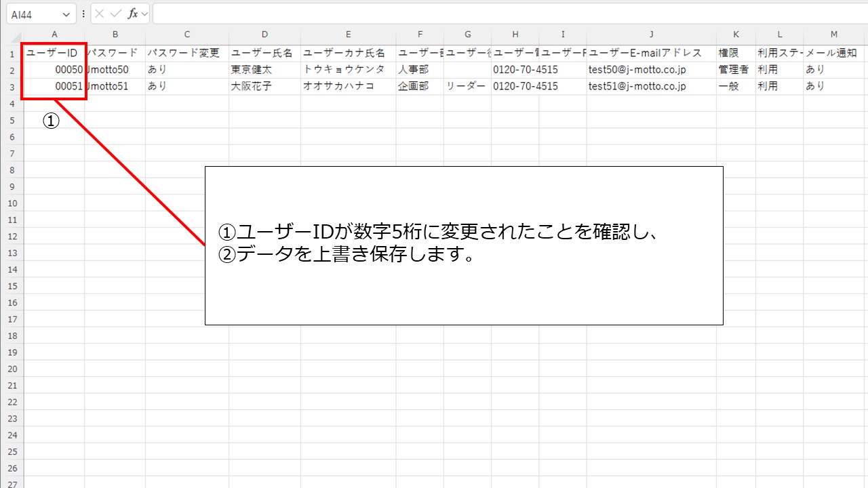The height and width of the screenshot is (488, 868).
Task: Select column A header
Action: tap(54, 35)
